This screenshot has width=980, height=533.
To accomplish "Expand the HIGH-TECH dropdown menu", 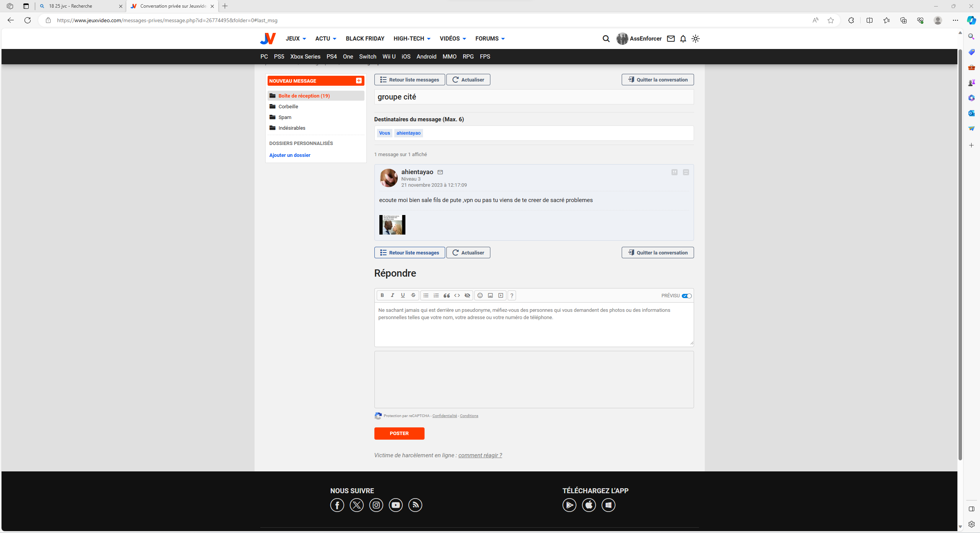I will (412, 39).
